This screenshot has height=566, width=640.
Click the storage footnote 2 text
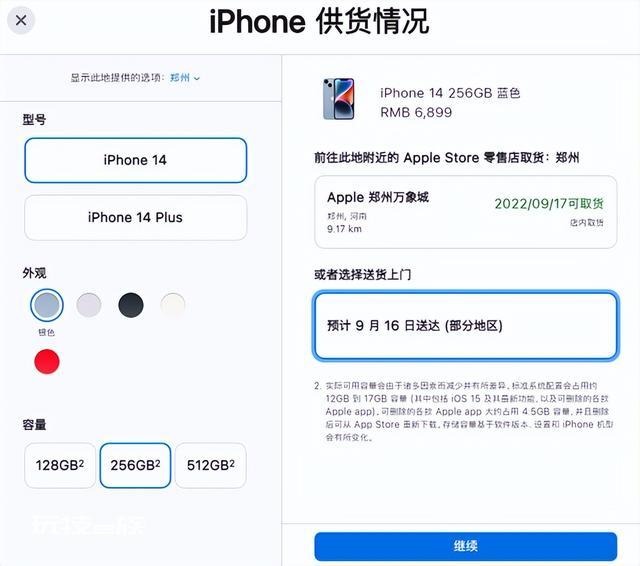(x=464, y=411)
